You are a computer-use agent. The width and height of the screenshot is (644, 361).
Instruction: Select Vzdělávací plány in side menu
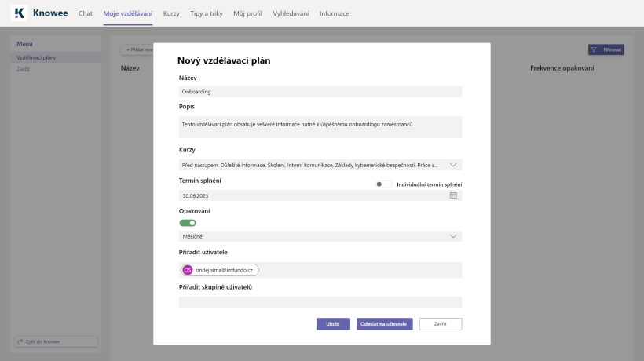[36, 57]
